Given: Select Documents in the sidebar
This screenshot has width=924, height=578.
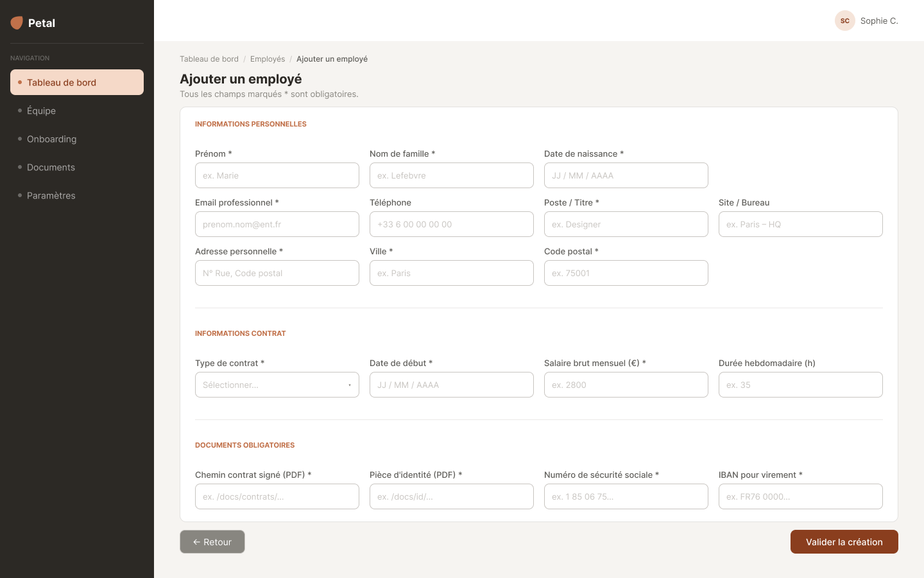Looking at the screenshot, I should click(x=77, y=167).
